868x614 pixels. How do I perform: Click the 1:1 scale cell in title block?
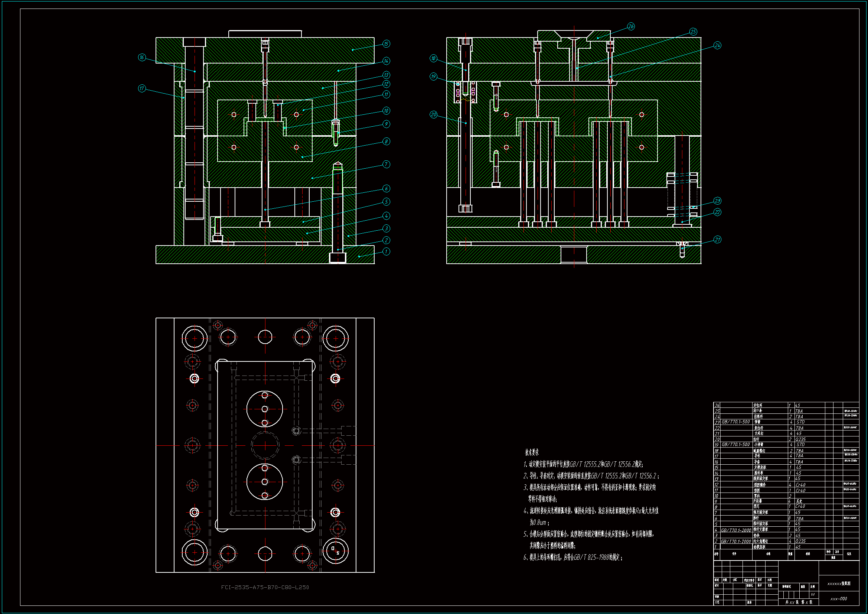813,595
